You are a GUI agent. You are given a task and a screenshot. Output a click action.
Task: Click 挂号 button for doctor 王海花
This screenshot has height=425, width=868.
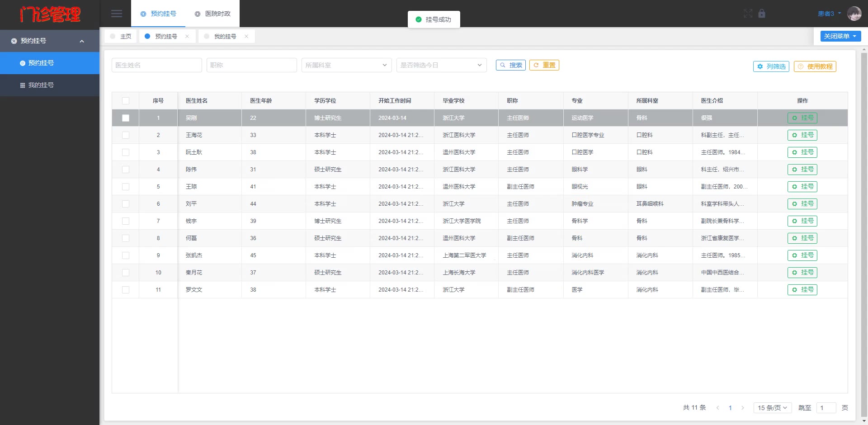tap(802, 135)
